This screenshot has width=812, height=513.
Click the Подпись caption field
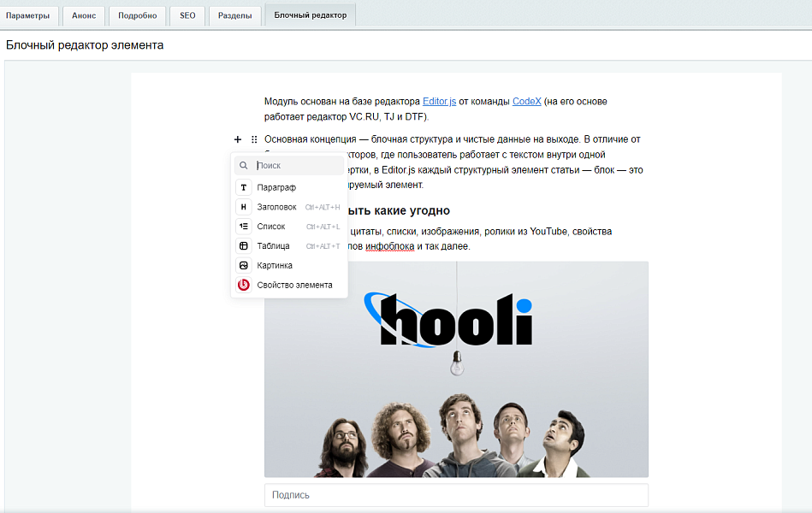456,495
